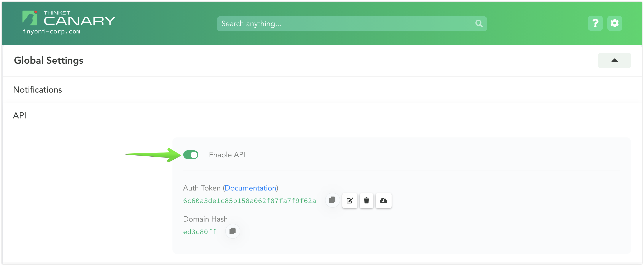
Task: Select the domain hash ed3c80ff
Action: point(199,232)
